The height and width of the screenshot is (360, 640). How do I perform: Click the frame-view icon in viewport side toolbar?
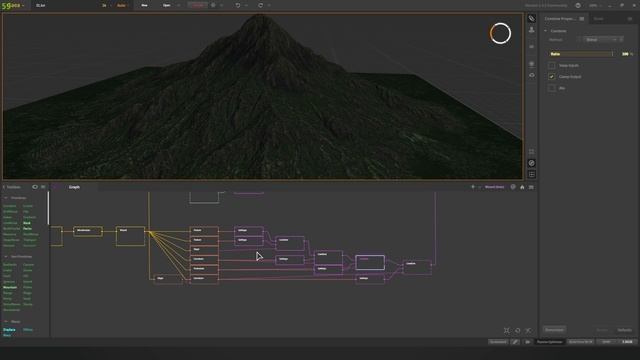click(x=531, y=151)
